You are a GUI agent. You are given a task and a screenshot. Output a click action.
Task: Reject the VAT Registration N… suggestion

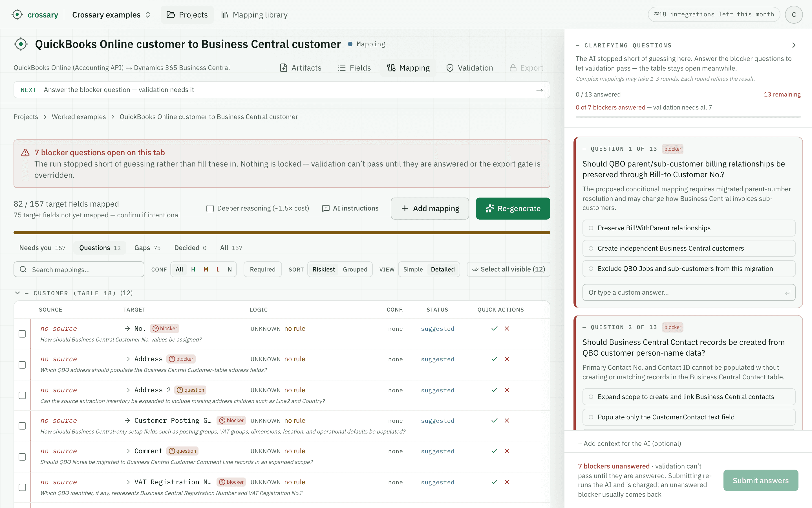click(507, 482)
